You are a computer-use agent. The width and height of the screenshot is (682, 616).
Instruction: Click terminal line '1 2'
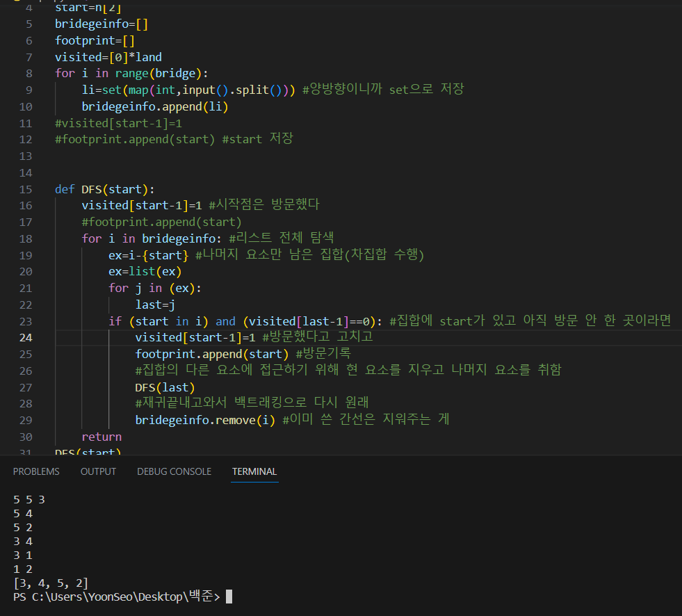click(x=23, y=569)
